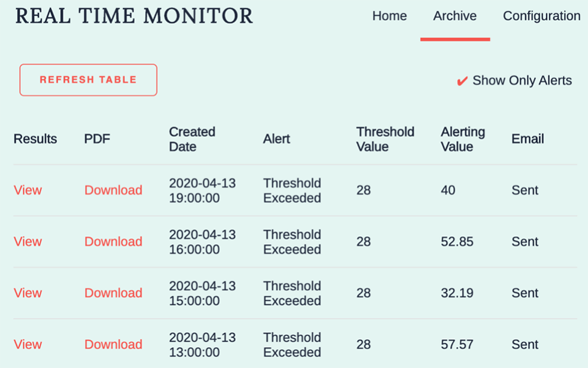Screen dimensions: 588x368
Task: Select the Threshold Value column header
Action: pyautogui.click(x=385, y=139)
